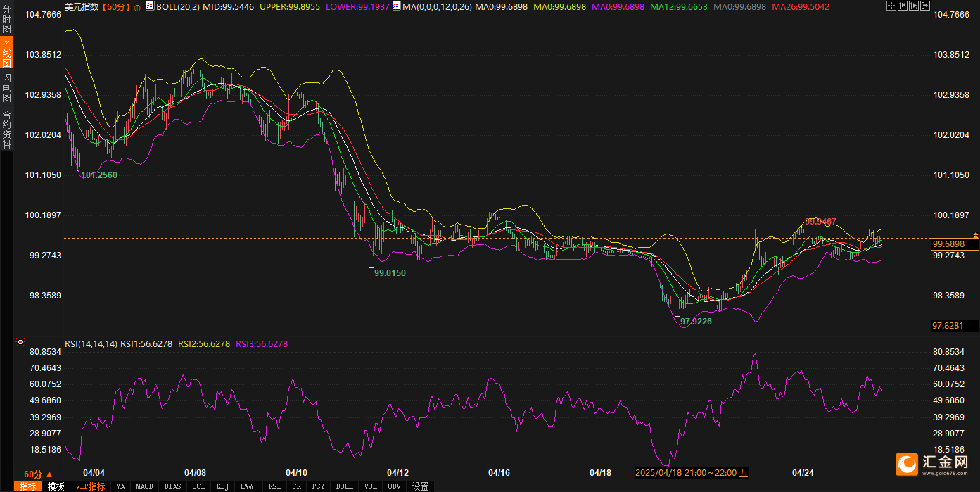Switch indicator to LW&
This screenshot has width=980, height=492.
point(246,486)
